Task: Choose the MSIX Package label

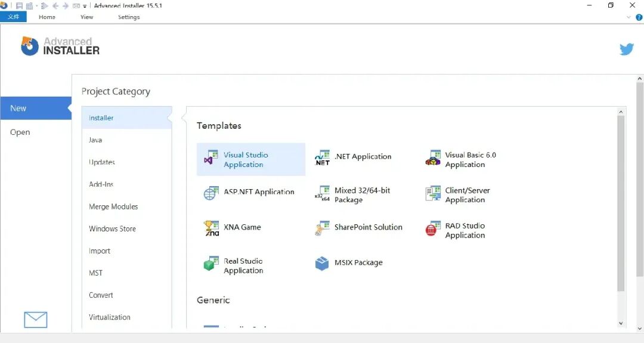Action: coord(358,262)
